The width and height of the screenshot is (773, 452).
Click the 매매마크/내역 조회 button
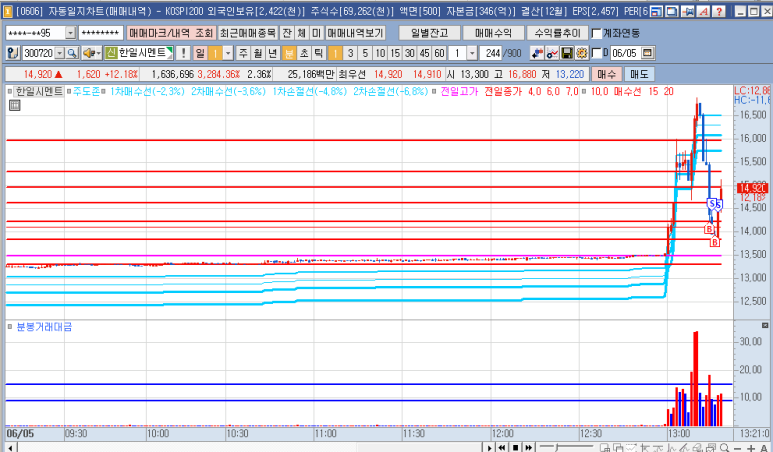(x=171, y=33)
